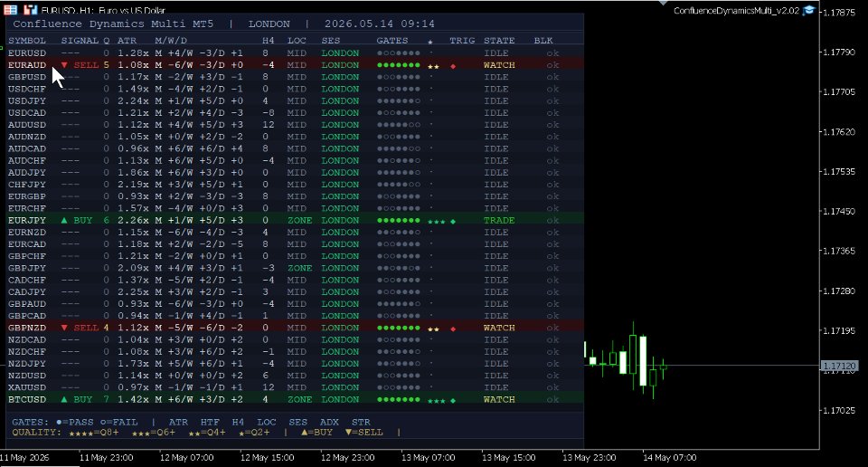Click the SELL label in EURAUD row
Viewport: 868px width, 467px height.
(86, 65)
